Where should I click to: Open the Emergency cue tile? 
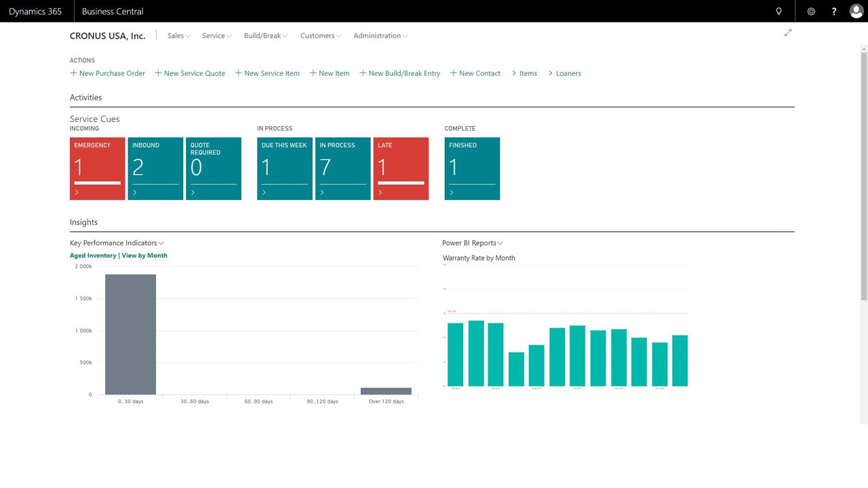(98, 169)
